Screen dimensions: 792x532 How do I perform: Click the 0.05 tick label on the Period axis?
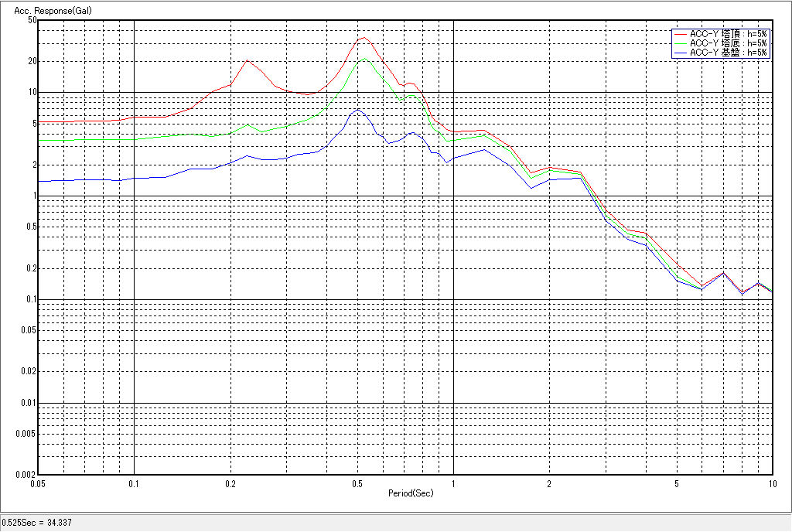pyautogui.click(x=38, y=484)
